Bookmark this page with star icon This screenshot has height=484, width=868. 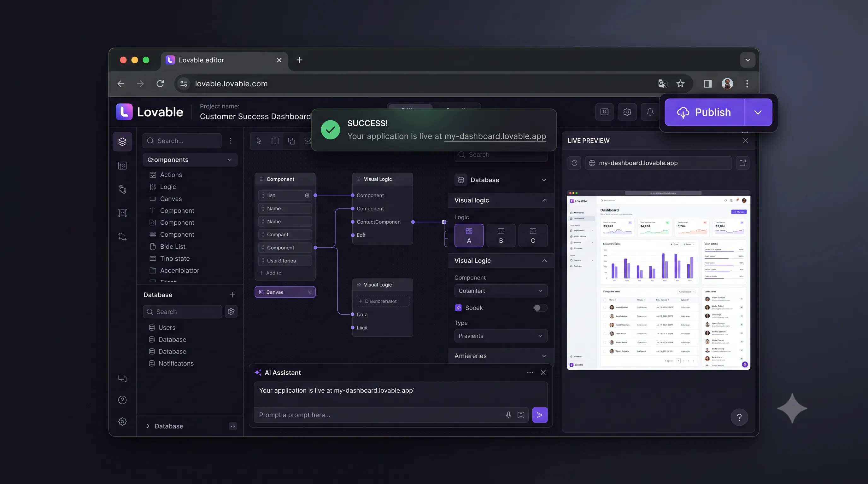coord(680,84)
